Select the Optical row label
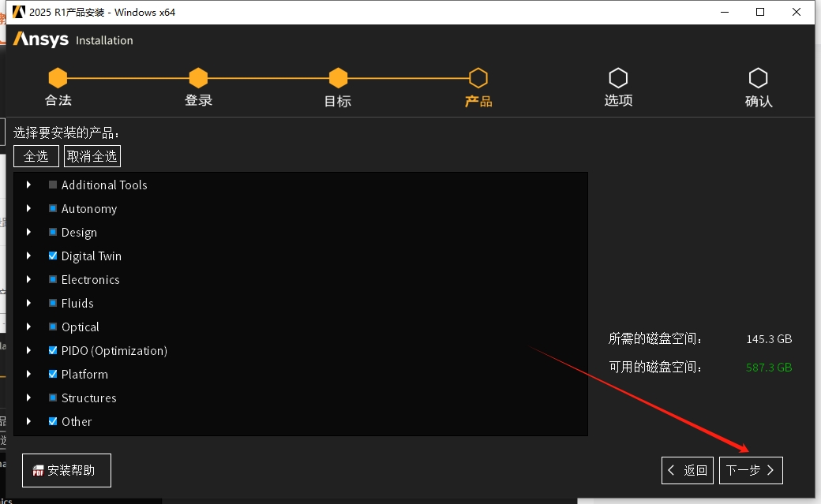 pyautogui.click(x=80, y=327)
